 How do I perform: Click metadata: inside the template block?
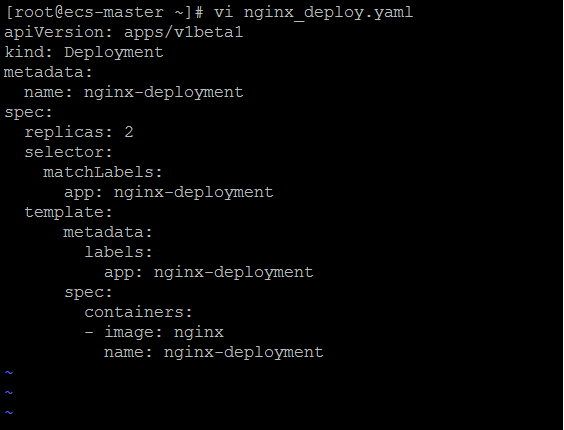pos(108,232)
